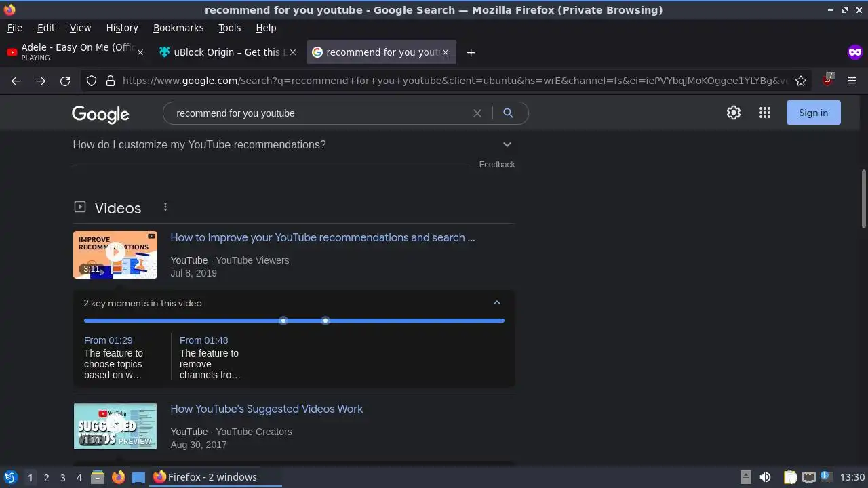Viewport: 868px width, 488px height.
Task: Open the Help menu
Action: tap(266, 28)
